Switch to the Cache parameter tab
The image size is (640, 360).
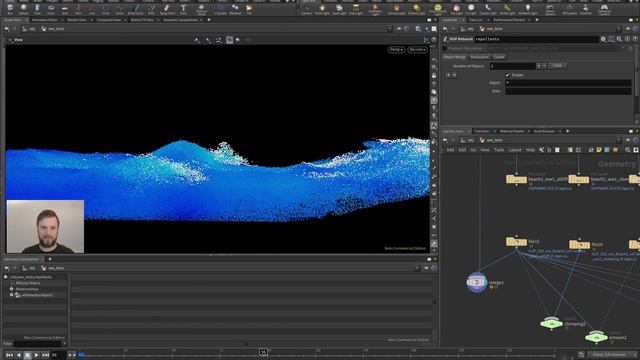point(499,57)
